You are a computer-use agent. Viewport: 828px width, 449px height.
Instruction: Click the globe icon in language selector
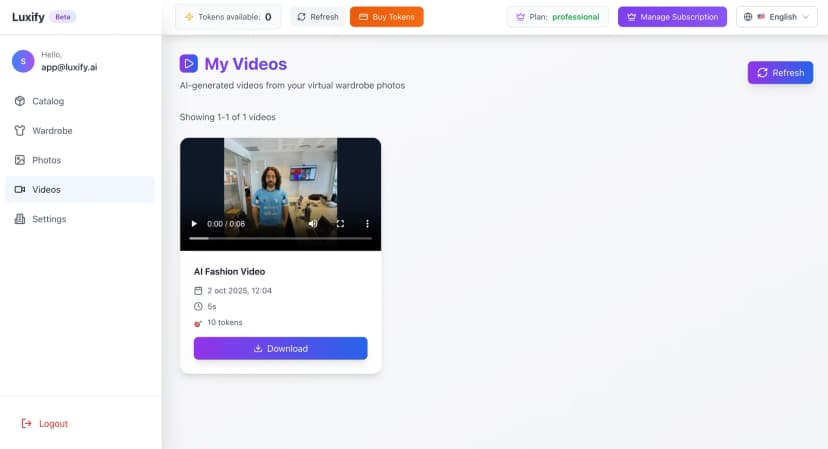pos(749,17)
